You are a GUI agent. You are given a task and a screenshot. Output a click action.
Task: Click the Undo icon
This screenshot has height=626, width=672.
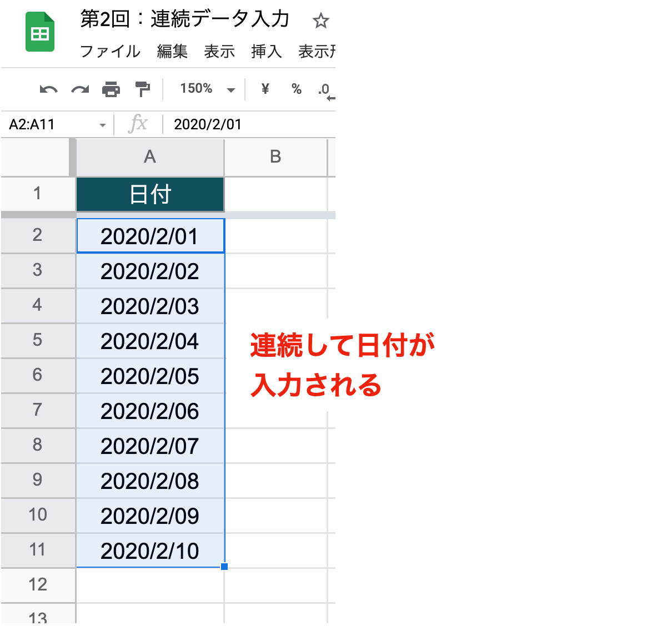click(x=48, y=89)
